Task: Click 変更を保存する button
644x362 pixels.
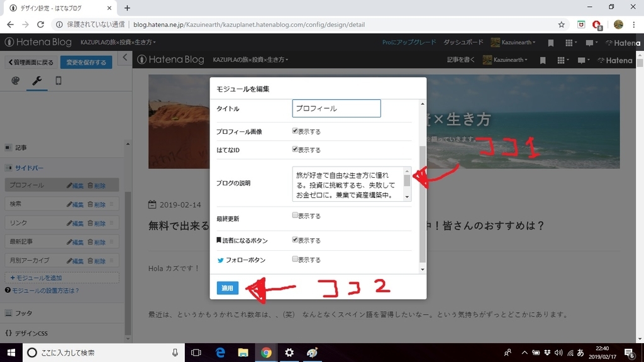Action: tap(86, 62)
